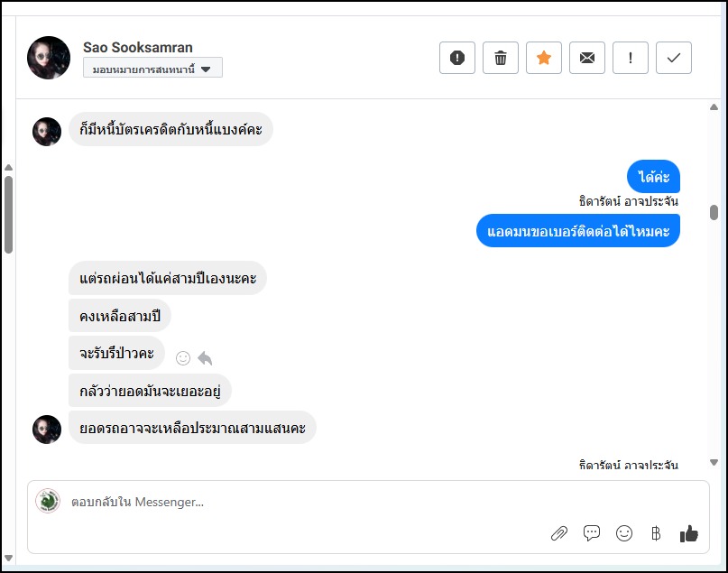This screenshot has width=728, height=573.
Task: Click the blue 'แอดมินขอเบอร์ติดต่อได้ไหมคะ' message bubble
Action: [x=578, y=231]
